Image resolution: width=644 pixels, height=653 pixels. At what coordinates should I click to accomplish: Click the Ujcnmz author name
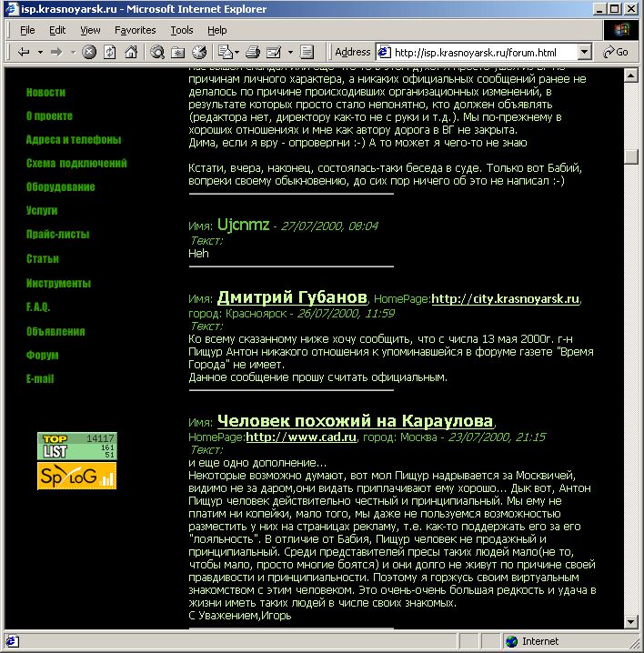[x=243, y=225]
